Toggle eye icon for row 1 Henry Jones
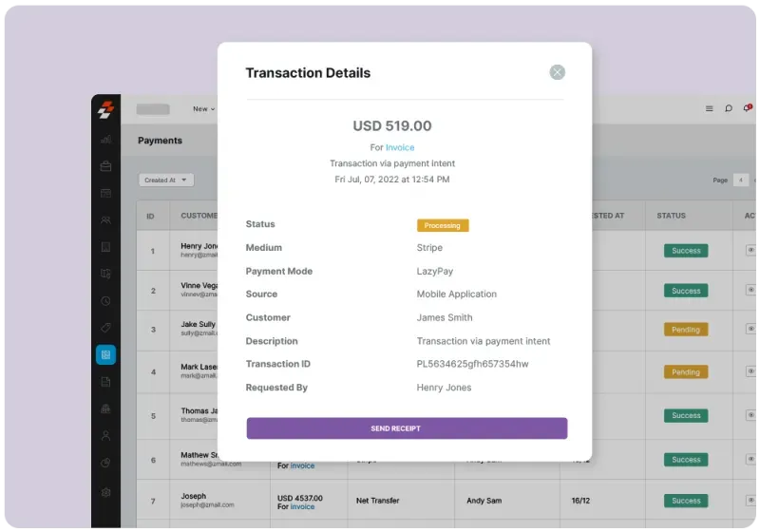This screenshot has width=760, height=532. click(750, 250)
